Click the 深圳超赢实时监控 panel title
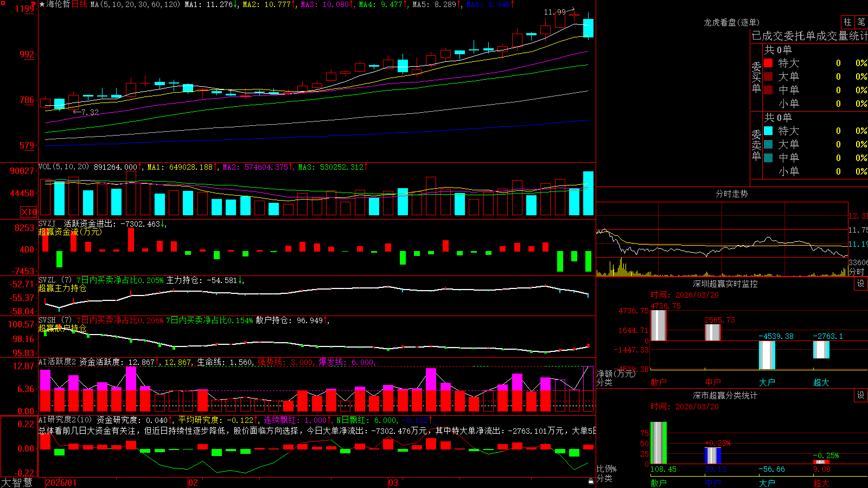Viewport: 868px width, 488px height. pos(725,284)
